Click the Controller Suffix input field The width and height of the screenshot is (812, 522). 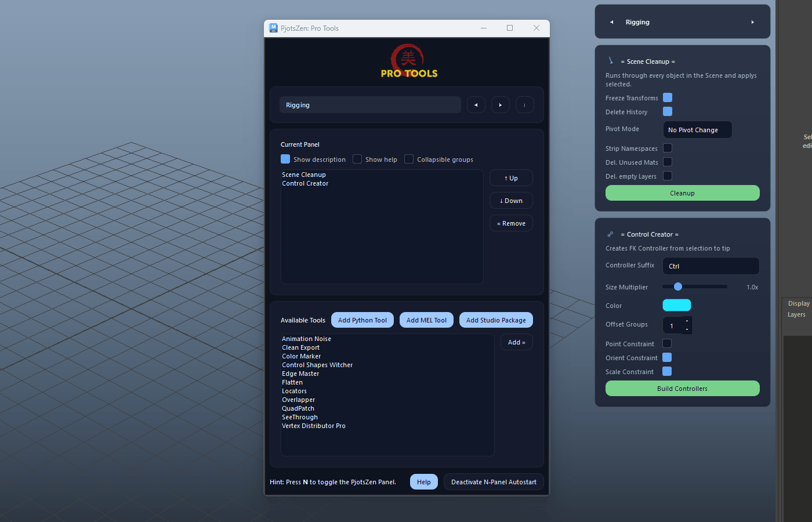pyautogui.click(x=710, y=266)
